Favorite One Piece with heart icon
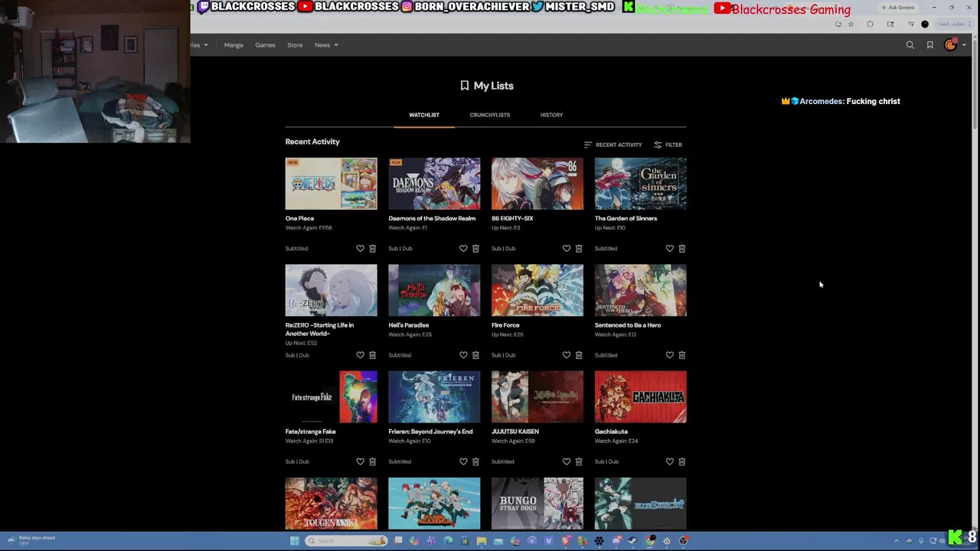This screenshot has width=980, height=551. click(x=360, y=249)
